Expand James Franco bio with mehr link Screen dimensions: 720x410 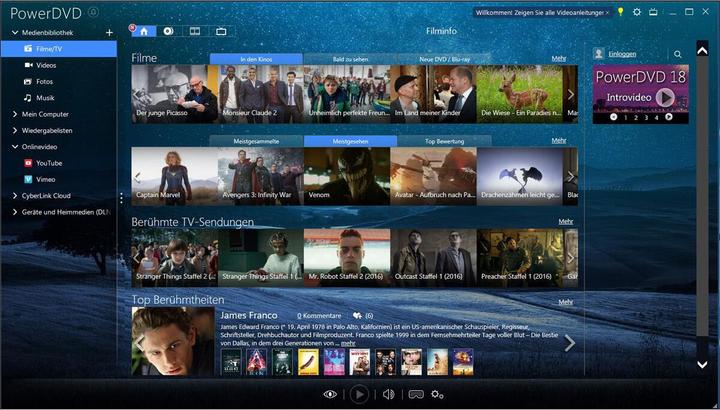point(348,343)
